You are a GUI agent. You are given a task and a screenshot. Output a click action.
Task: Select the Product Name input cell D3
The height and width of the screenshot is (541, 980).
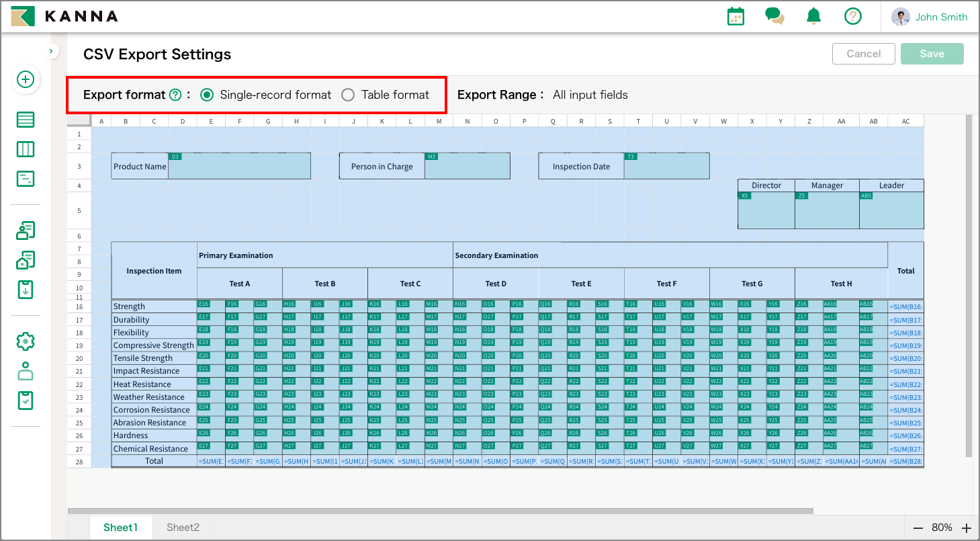[239, 167]
